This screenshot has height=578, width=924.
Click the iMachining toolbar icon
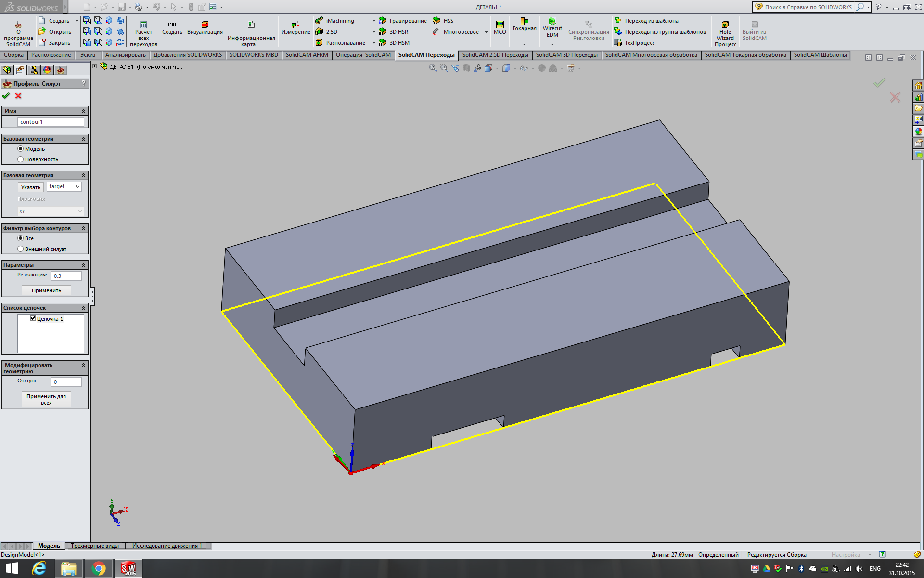coord(319,21)
